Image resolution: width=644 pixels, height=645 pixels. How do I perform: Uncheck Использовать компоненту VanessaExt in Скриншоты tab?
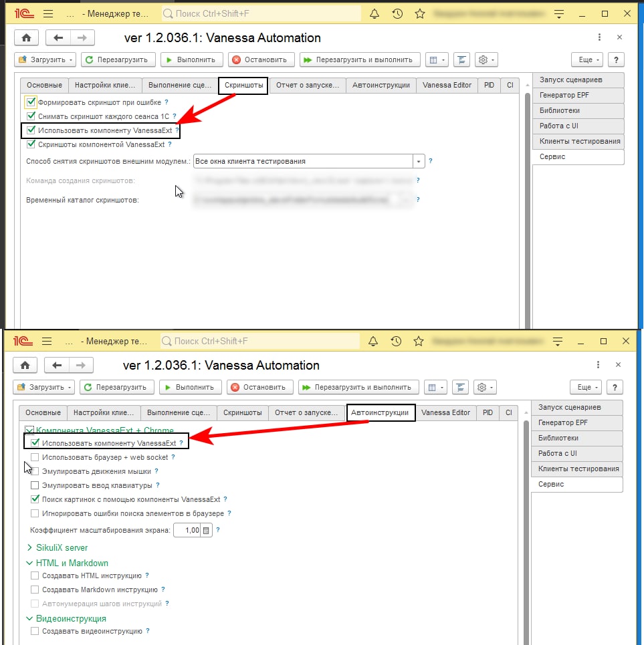pyautogui.click(x=31, y=130)
